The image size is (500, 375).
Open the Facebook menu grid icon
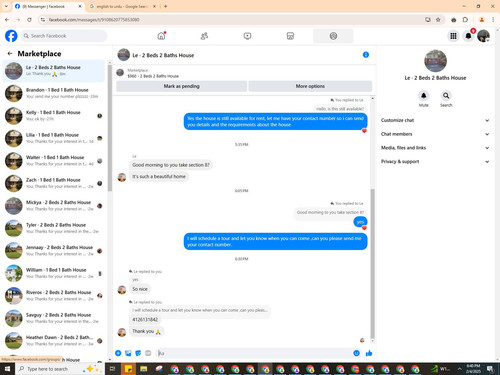[x=453, y=36]
